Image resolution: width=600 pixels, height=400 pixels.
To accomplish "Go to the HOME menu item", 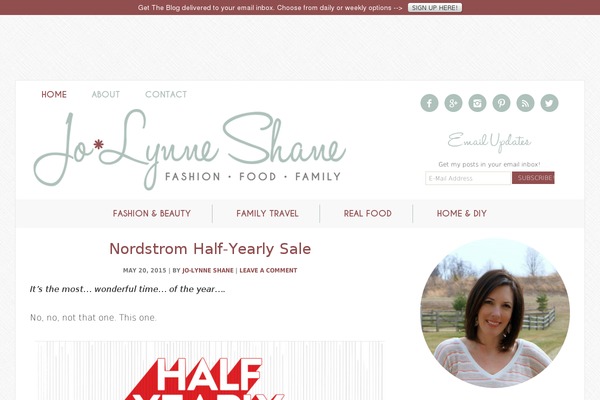I will click(54, 95).
